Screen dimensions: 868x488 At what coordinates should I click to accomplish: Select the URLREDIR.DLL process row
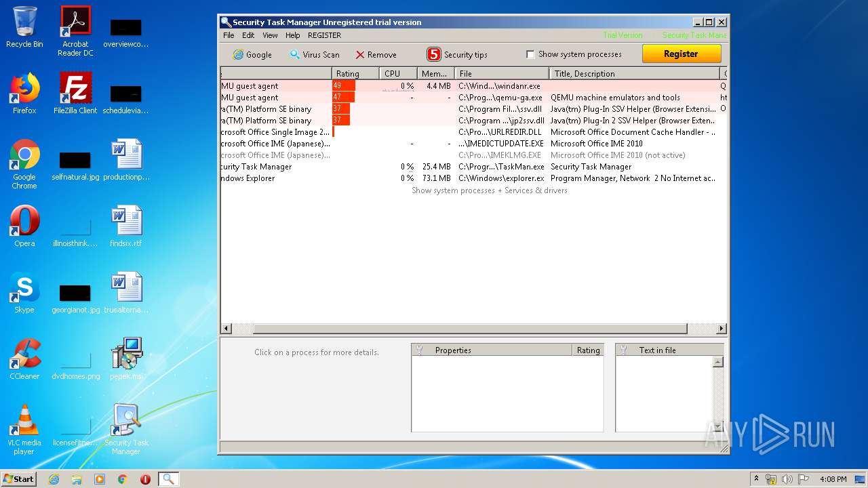pyautogui.click(x=473, y=132)
